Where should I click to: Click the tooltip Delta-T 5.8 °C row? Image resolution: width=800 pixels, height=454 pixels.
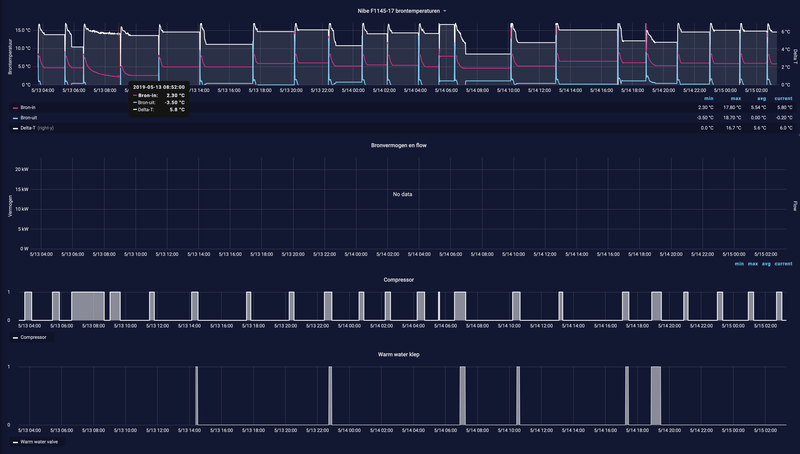pyautogui.click(x=159, y=110)
